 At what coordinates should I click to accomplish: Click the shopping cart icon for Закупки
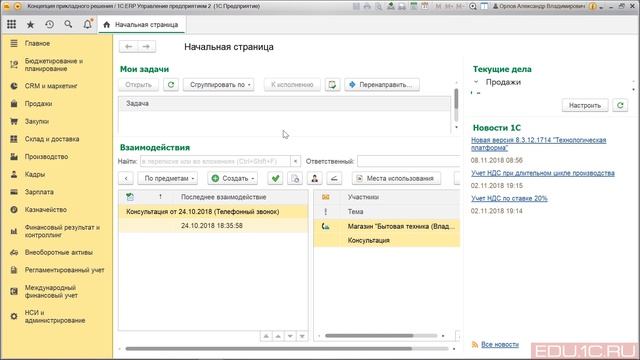(14, 121)
